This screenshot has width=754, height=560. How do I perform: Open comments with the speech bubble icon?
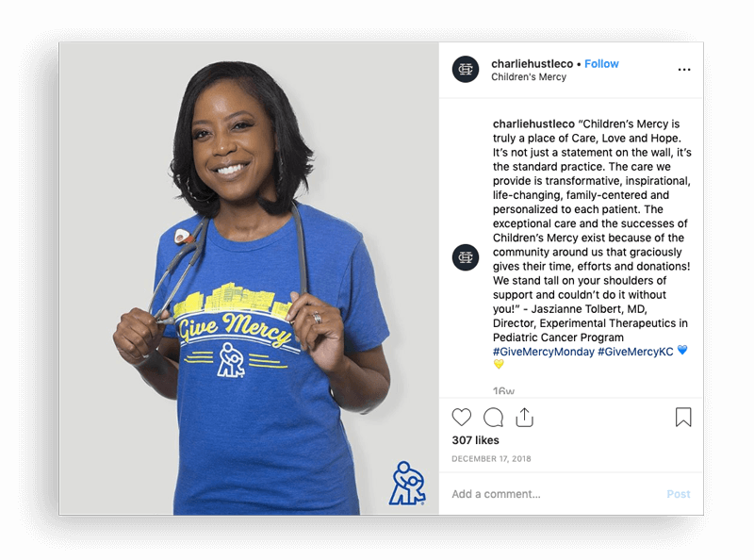click(493, 418)
